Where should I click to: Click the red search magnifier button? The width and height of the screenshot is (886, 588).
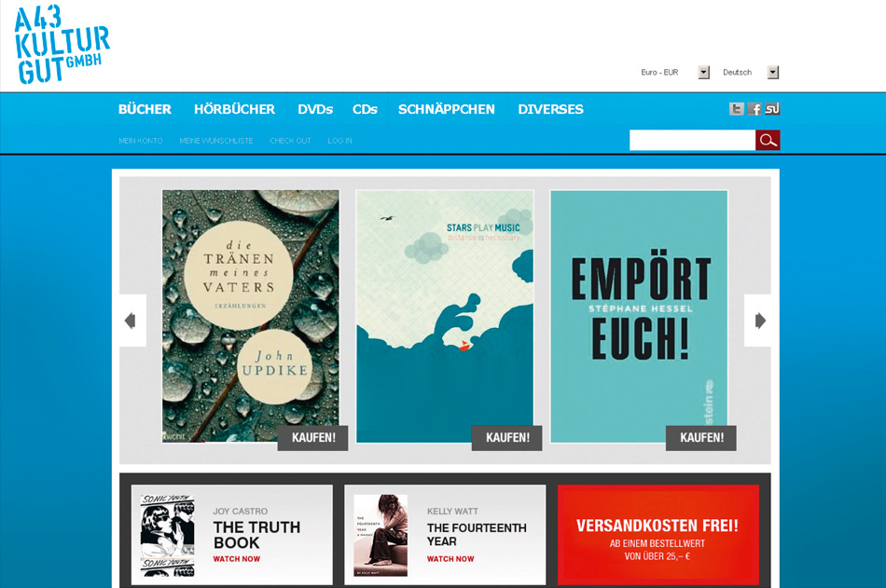(768, 140)
